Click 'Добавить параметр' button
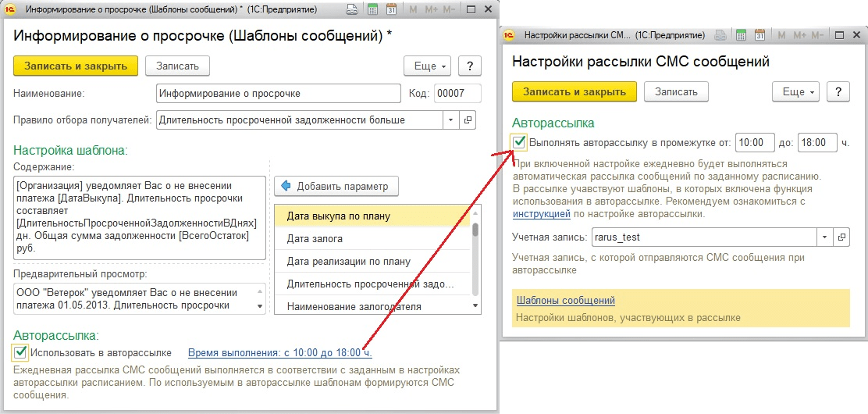 coord(336,186)
